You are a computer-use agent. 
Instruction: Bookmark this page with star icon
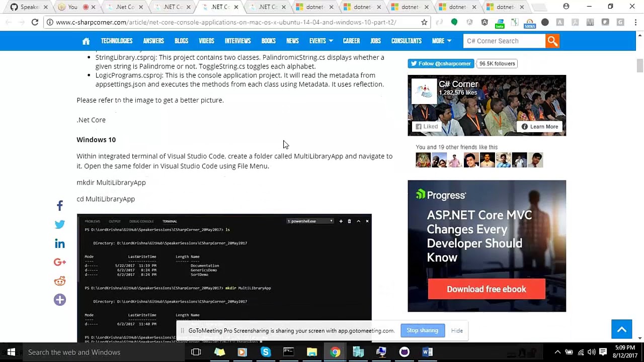(424, 22)
